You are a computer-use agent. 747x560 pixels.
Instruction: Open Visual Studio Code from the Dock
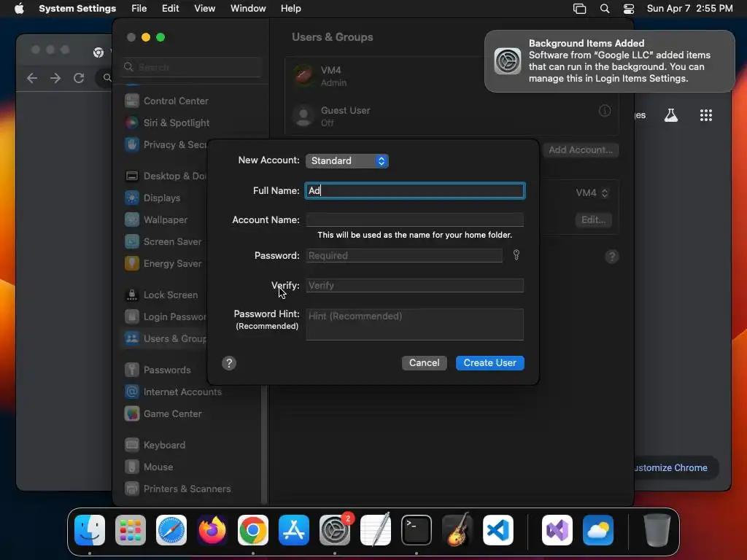[x=498, y=530]
